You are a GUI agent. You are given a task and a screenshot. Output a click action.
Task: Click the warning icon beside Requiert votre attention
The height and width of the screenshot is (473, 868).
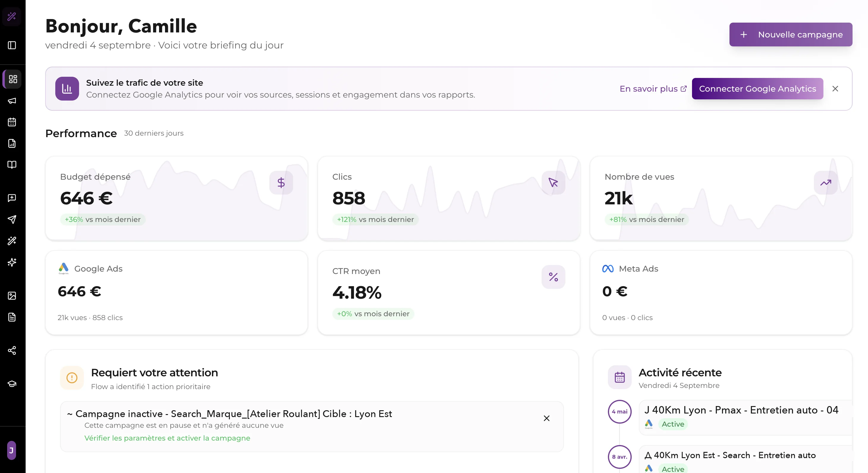pyautogui.click(x=72, y=378)
